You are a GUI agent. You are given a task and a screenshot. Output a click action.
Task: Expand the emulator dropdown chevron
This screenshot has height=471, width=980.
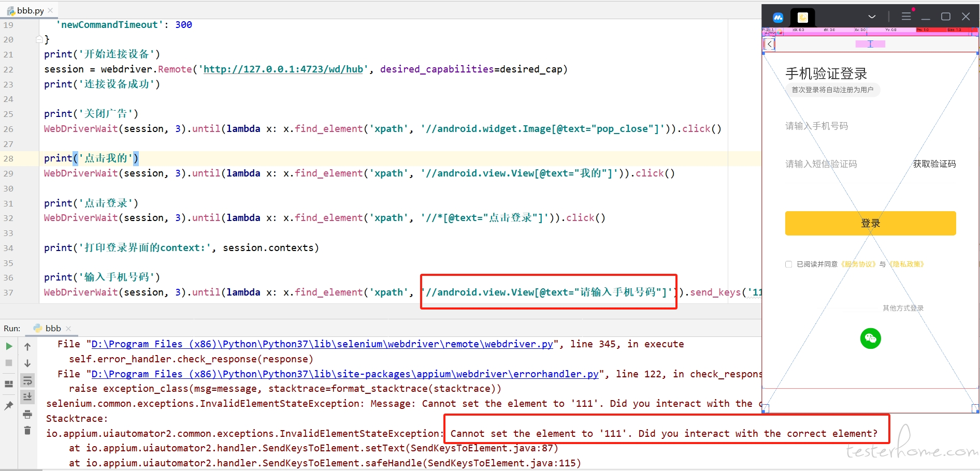pyautogui.click(x=872, y=17)
